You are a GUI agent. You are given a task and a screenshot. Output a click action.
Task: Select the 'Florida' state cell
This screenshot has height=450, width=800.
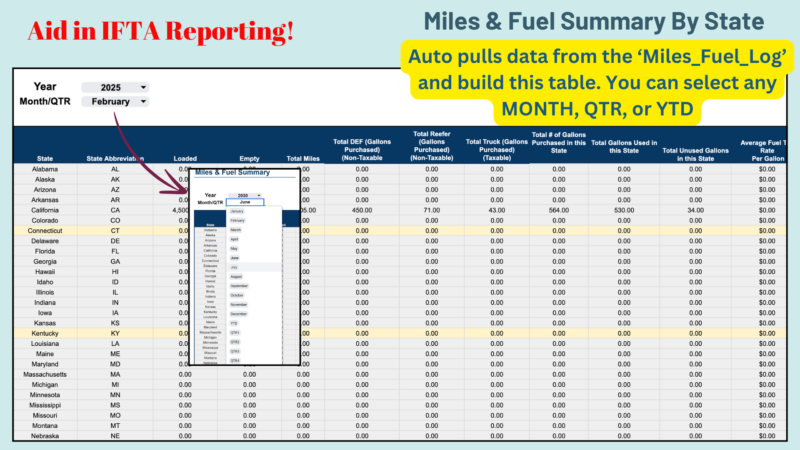click(45, 251)
